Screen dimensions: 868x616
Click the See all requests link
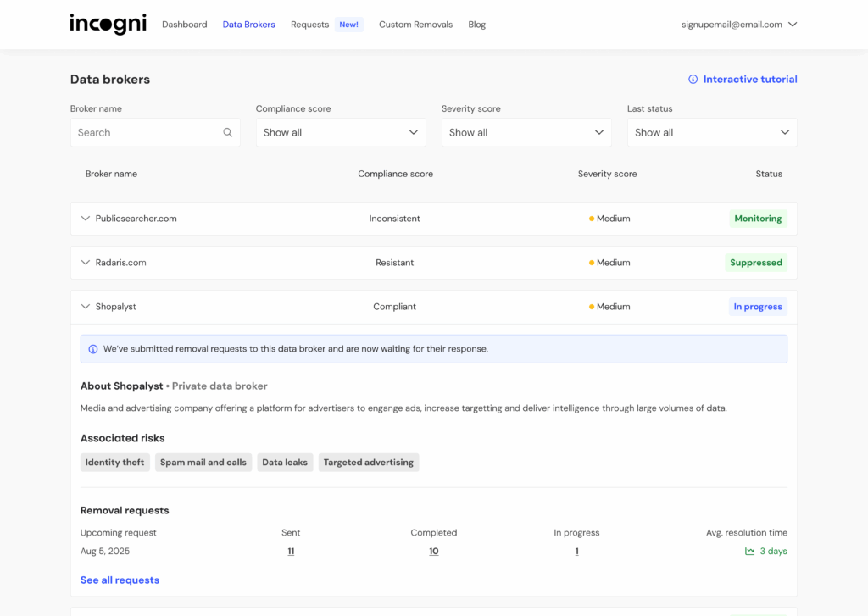point(119,580)
